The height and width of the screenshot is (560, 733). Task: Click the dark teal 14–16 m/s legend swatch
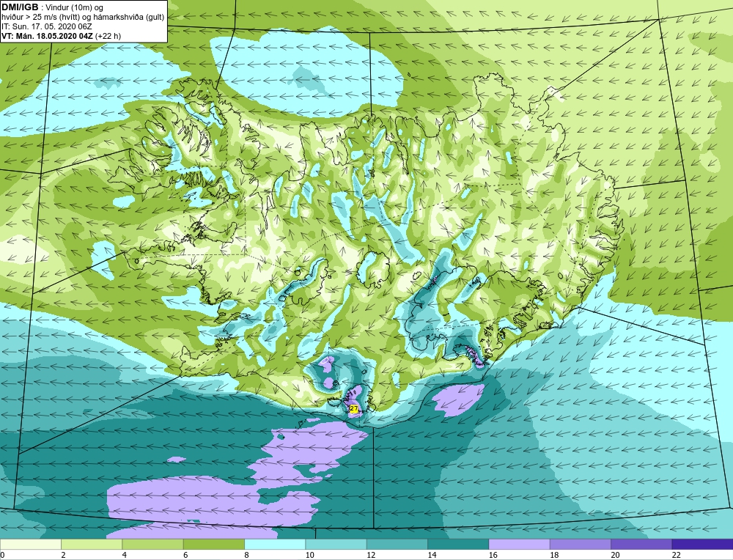[x=458, y=544]
